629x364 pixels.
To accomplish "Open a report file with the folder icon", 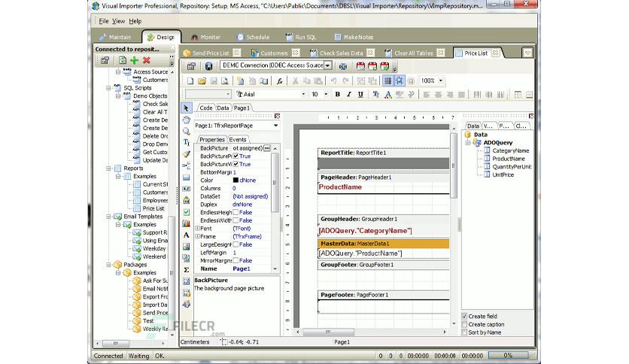I will coord(202,81).
